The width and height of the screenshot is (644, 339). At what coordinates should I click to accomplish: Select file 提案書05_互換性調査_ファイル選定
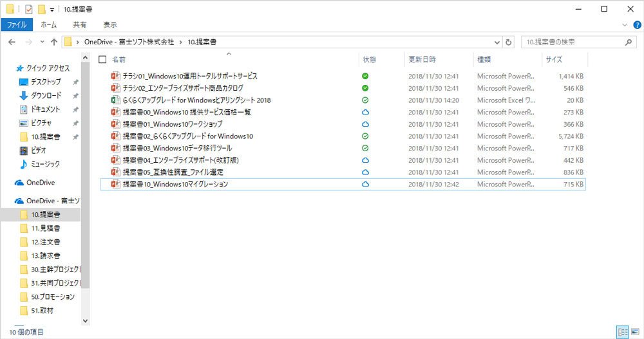[173, 172]
